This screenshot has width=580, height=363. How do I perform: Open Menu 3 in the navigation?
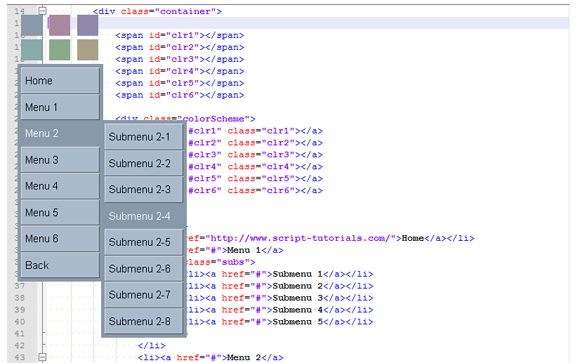coord(60,160)
